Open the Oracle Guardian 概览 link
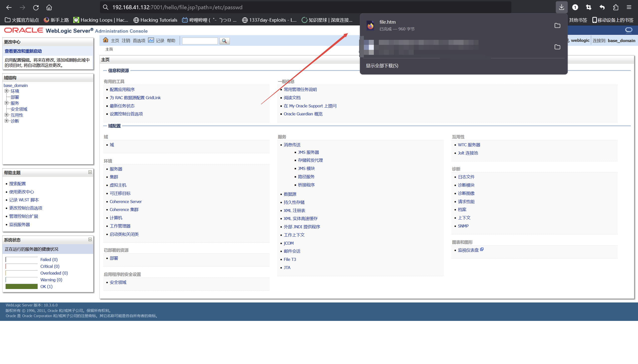 (x=303, y=114)
